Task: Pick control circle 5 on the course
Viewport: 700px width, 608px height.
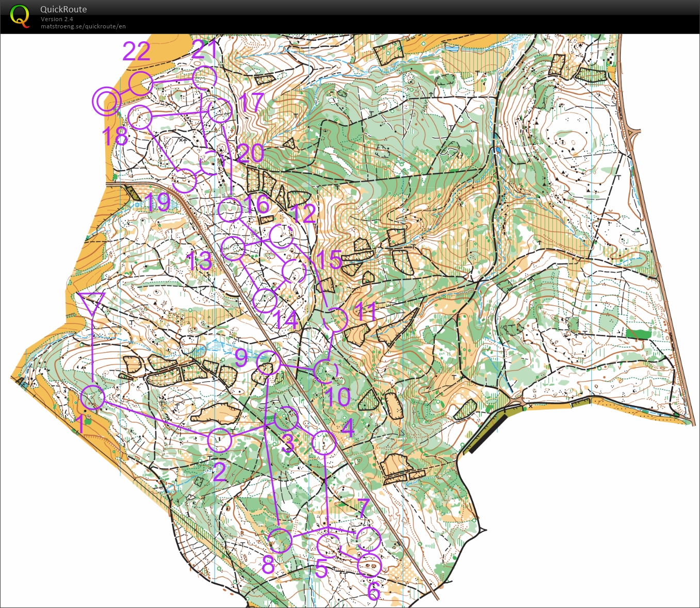Action: coord(329,546)
